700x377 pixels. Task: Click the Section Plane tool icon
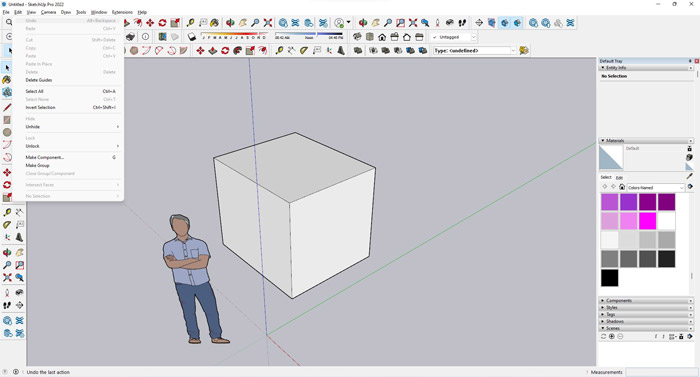479,23
